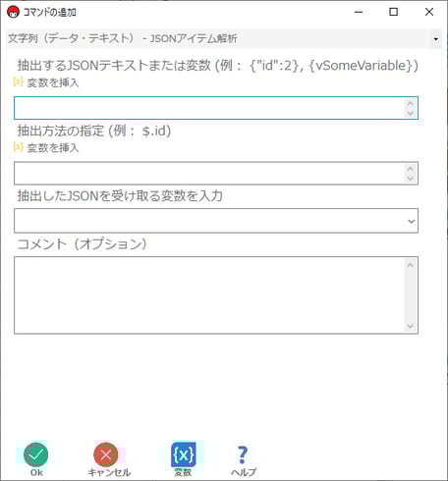Expand the command type dropdown arrow
Viewport: 448px width, 481px height.
click(x=435, y=39)
